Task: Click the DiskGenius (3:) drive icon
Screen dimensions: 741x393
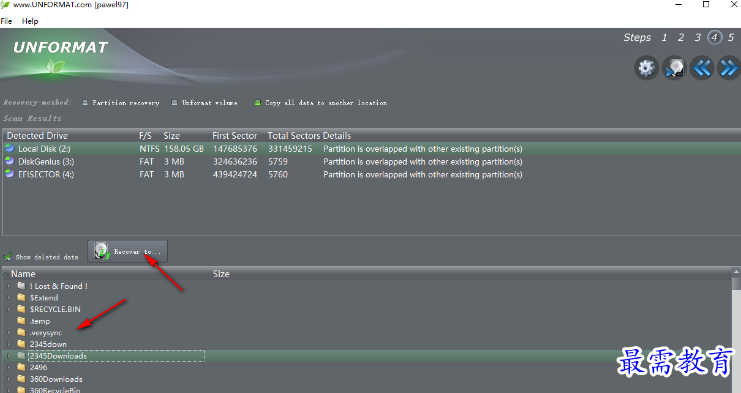Action: point(9,161)
